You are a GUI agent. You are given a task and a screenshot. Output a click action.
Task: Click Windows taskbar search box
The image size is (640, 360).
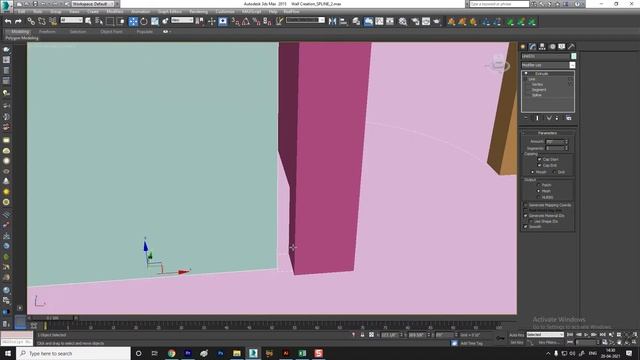73,353
